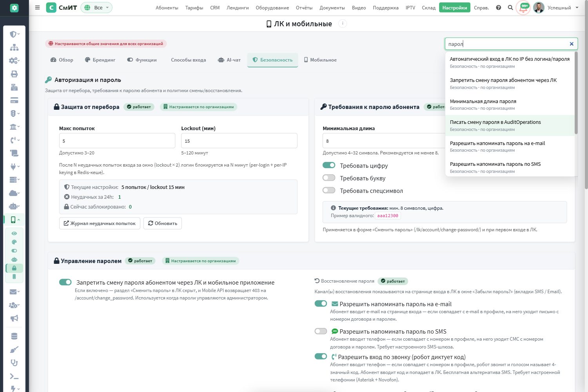Click the 'Обновить' button
Screen dimensions: 588x392
[162, 223]
